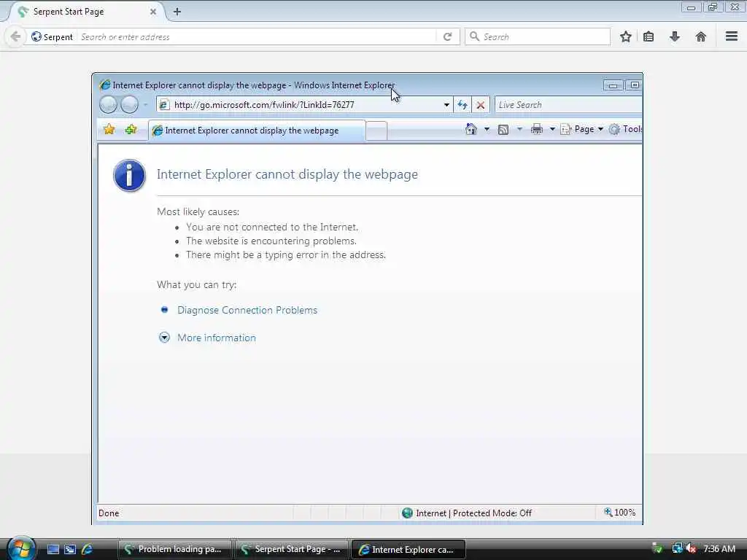The height and width of the screenshot is (560, 747).
Task: Click the blue information icon on the error page
Action: (129, 175)
